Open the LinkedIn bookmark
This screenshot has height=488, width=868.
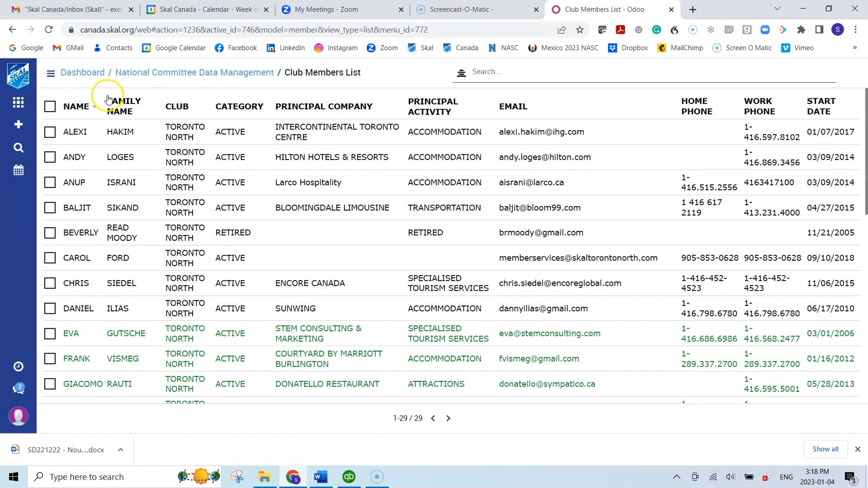286,48
